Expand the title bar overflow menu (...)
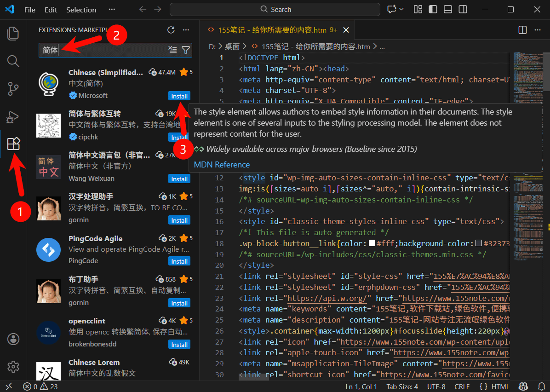This screenshot has height=392, width=550. (112, 9)
